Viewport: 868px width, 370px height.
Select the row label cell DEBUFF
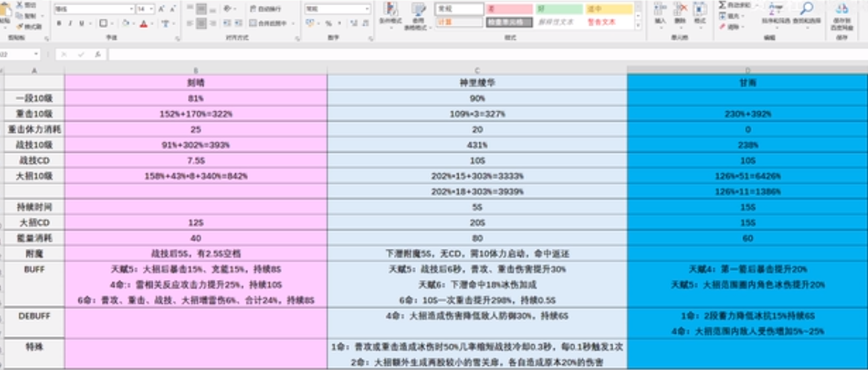click(x=34, y=316)
